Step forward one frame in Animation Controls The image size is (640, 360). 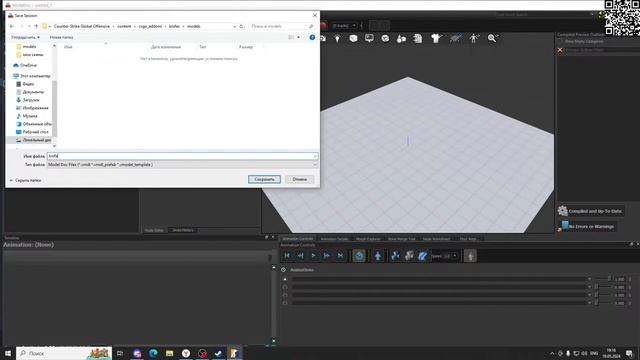point(327,256)
